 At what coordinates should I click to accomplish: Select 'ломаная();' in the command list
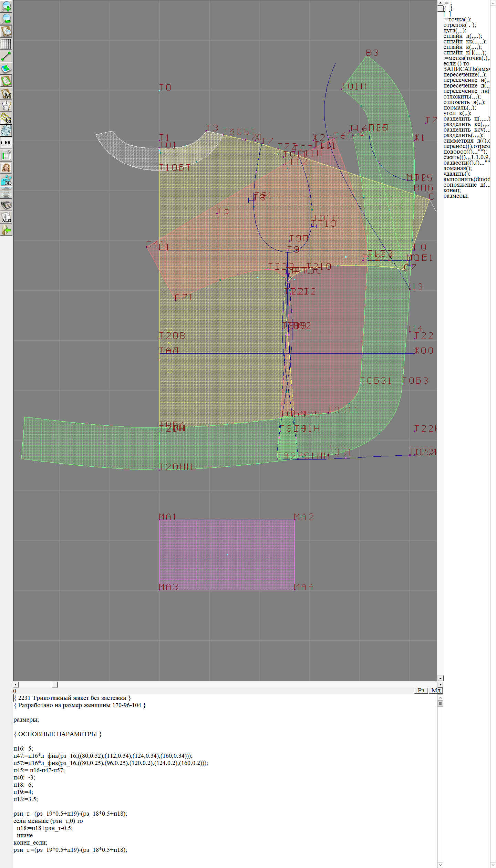pos(457,168)
